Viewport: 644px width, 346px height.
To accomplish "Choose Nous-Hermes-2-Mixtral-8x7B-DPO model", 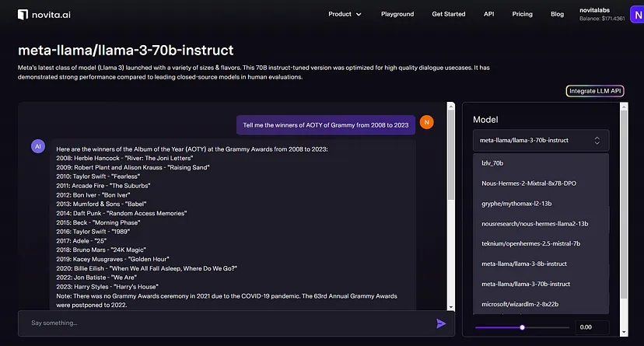I will (541, 183).
